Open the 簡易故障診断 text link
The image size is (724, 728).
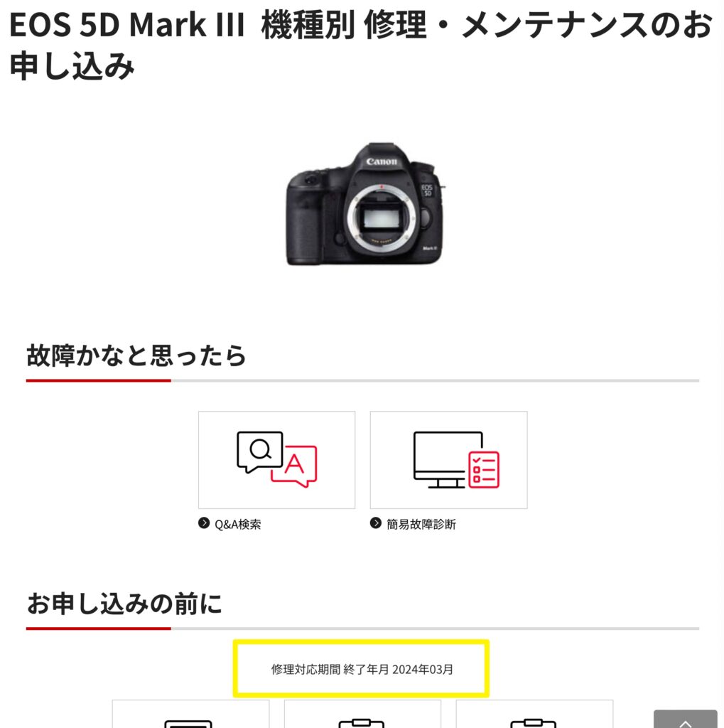coord(421,525)
